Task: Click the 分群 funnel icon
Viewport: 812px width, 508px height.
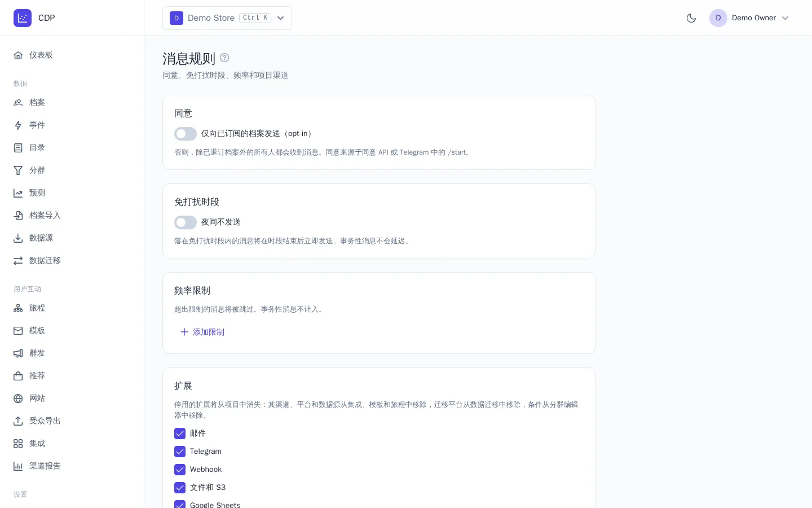Action: click(18, 170)
